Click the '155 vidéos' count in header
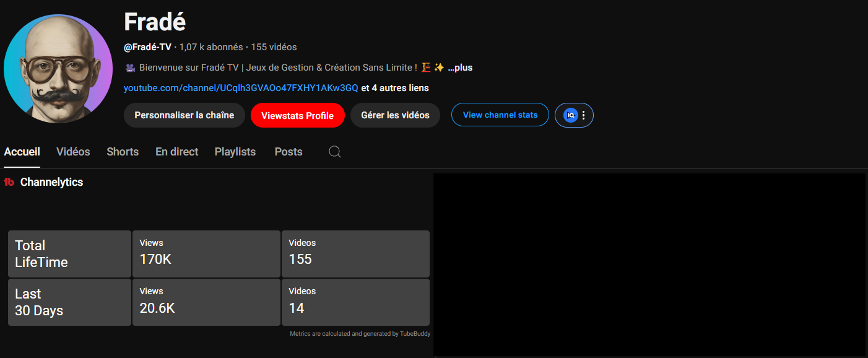Screen dimensions: 868x358 tap(274, 47)
